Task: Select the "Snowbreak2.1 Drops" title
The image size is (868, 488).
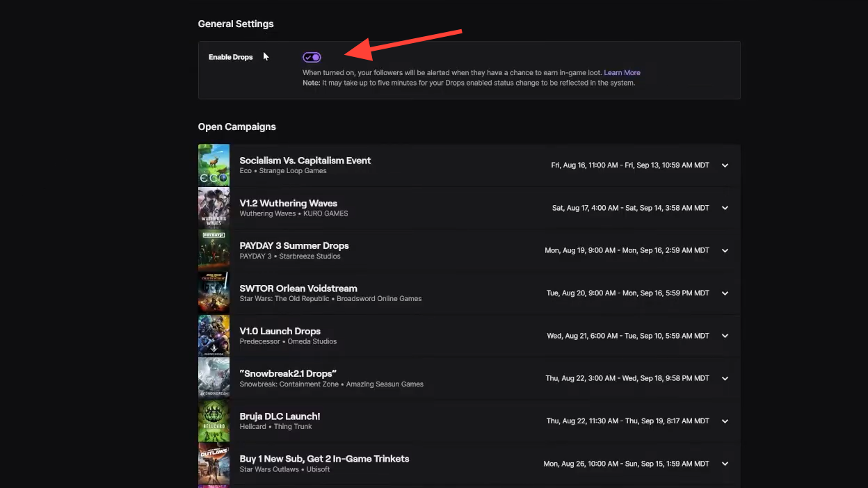Action: pos(288,373)
